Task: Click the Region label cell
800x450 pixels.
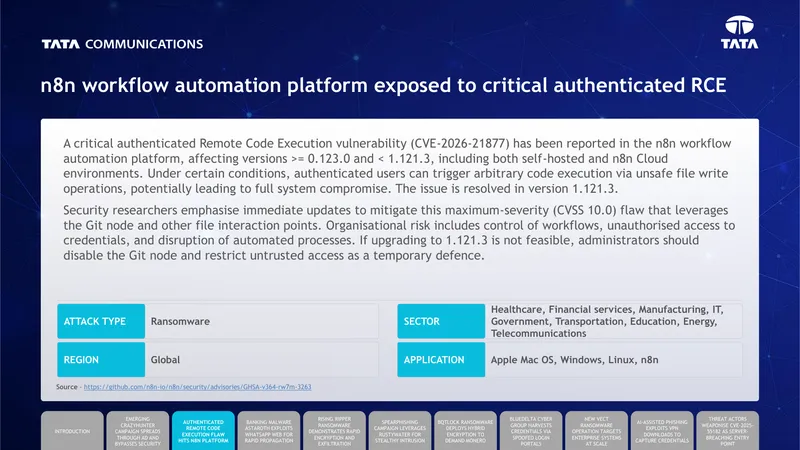Action: click(101, 360)
